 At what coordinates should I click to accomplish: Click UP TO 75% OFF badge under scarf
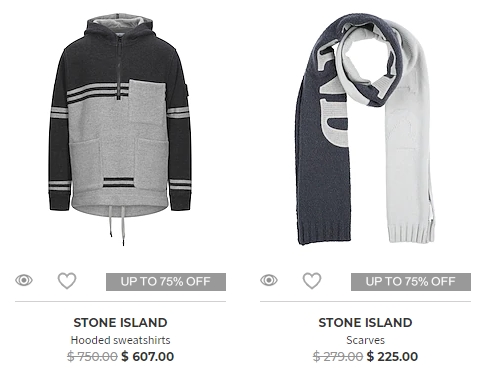(x=411, y=282)
